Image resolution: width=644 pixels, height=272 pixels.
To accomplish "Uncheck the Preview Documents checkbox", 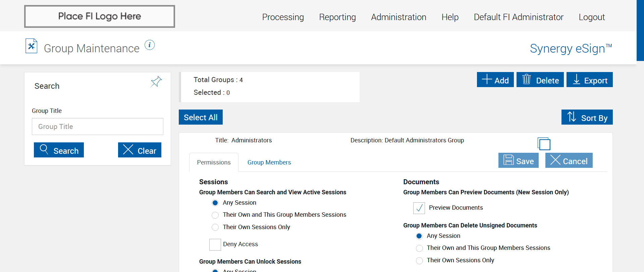I will [x=419, y=208].
